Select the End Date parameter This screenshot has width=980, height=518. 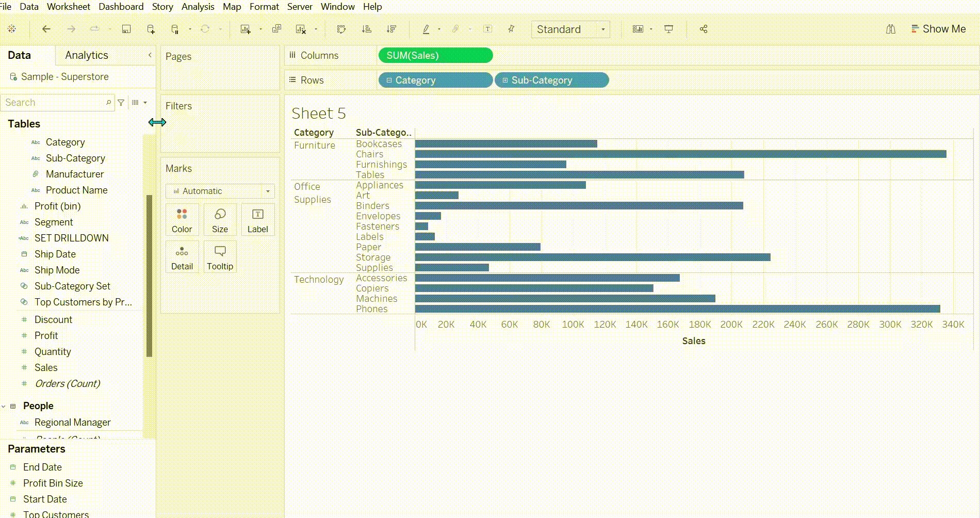42,467
